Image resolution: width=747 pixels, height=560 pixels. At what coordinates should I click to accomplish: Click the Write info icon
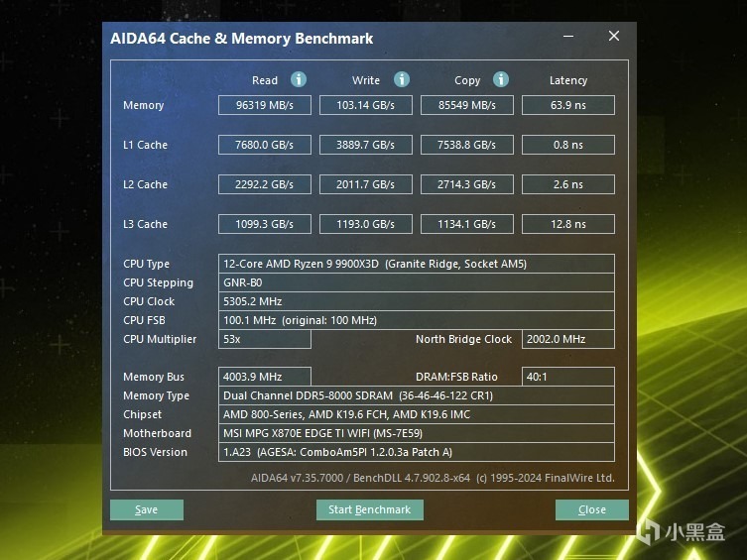tap(402, 79)
